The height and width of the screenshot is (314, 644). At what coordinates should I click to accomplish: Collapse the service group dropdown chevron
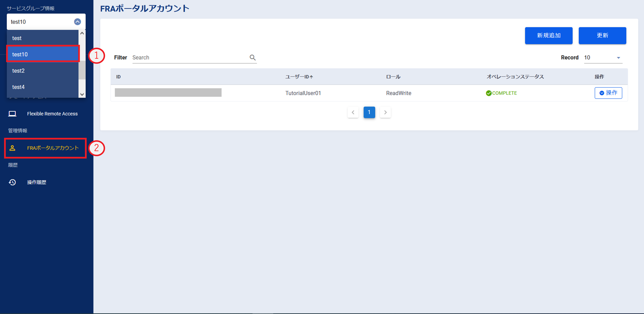pos(78,22)
